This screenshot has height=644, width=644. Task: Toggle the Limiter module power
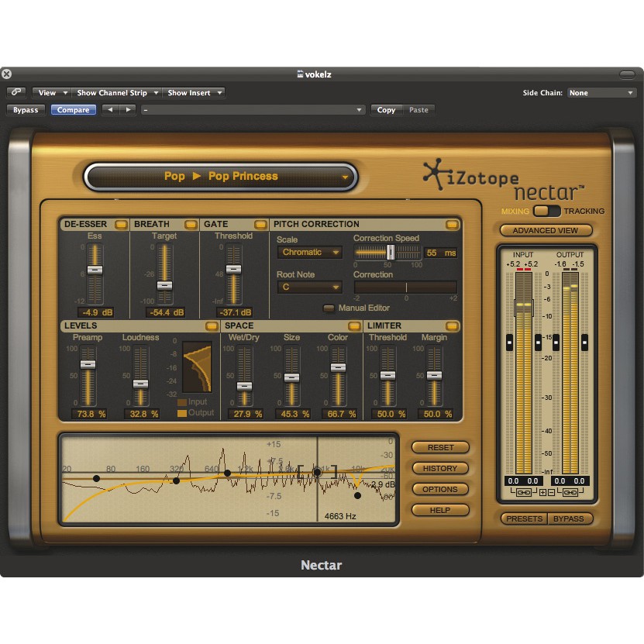pyautogui.click(x=451, y=325)
